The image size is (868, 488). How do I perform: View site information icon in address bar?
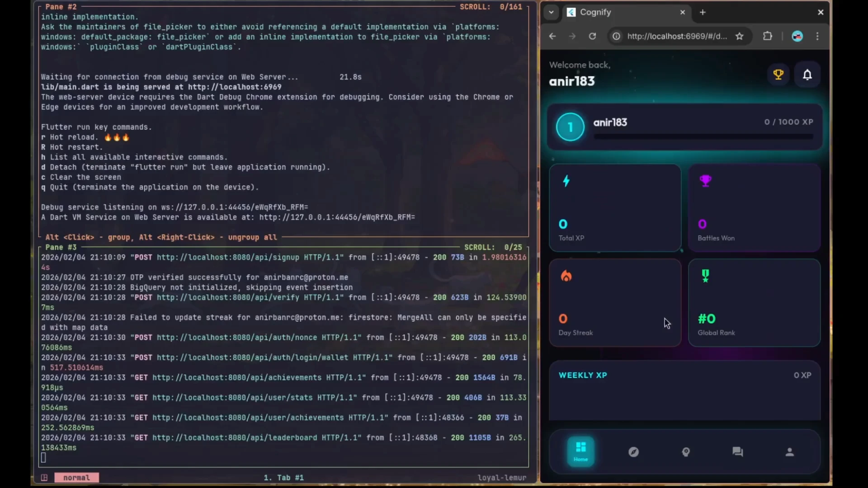[616, 36]
